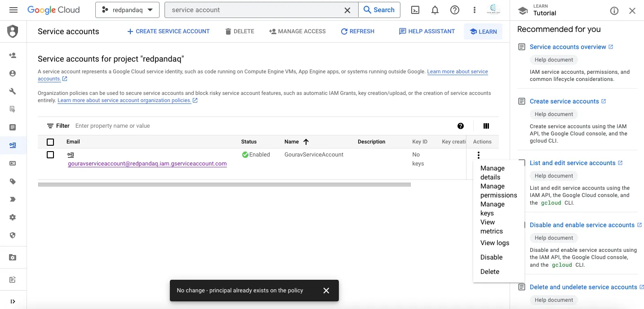
Task: Toggle the column display options icon
Action: pos(486,126)
